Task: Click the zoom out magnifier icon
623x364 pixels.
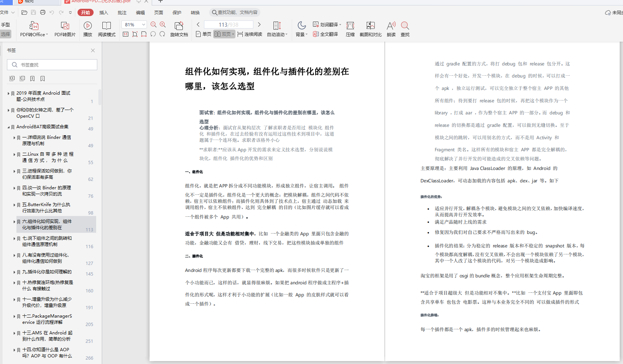Action: [x=154, y=24]
